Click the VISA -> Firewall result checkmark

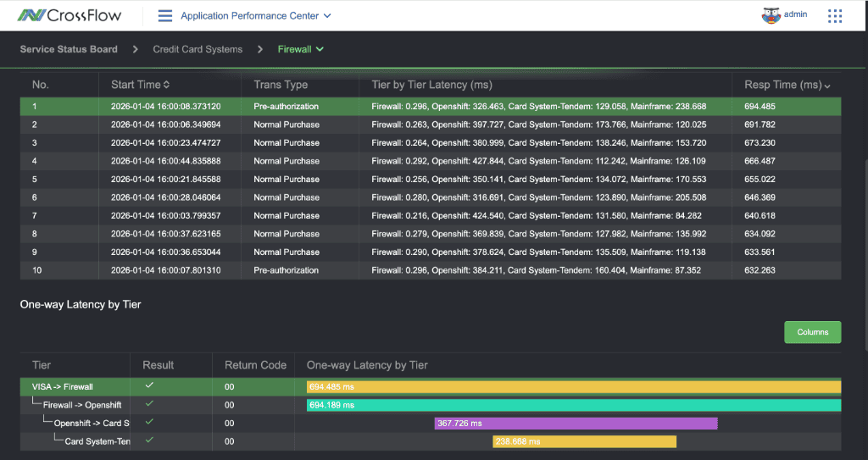point(149,386)
